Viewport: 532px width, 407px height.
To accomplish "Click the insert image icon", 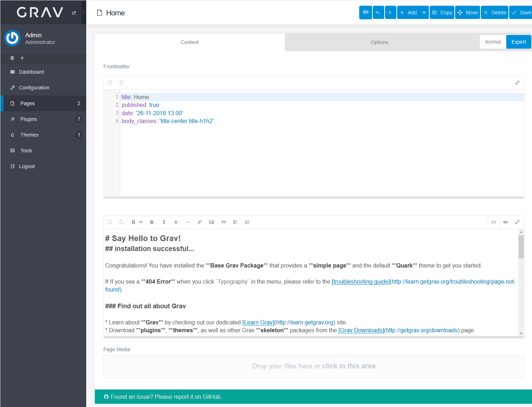I will click(211, 222).
